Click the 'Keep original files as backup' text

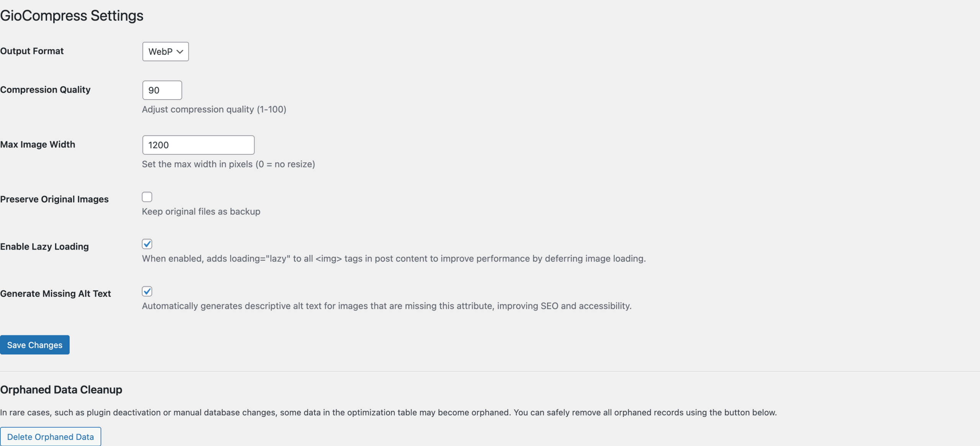(201, 212)
